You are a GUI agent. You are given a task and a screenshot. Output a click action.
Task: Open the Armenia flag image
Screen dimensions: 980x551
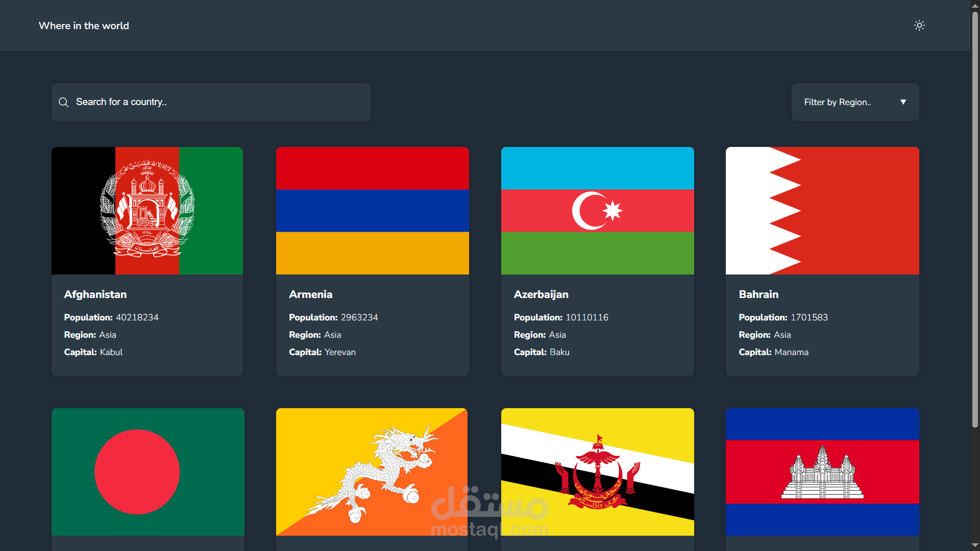(x=373, y=211)
